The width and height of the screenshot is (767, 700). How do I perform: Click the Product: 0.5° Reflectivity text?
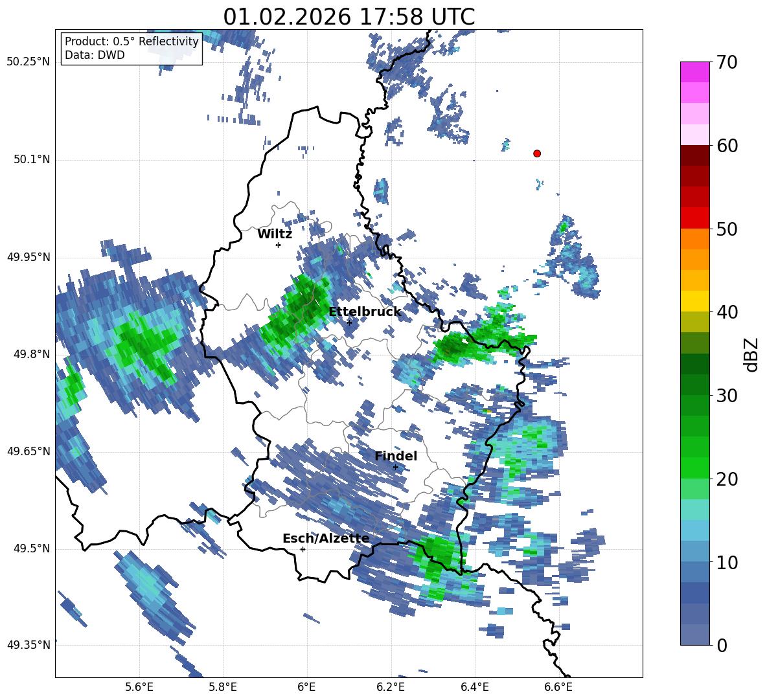(x=132, y=41)
